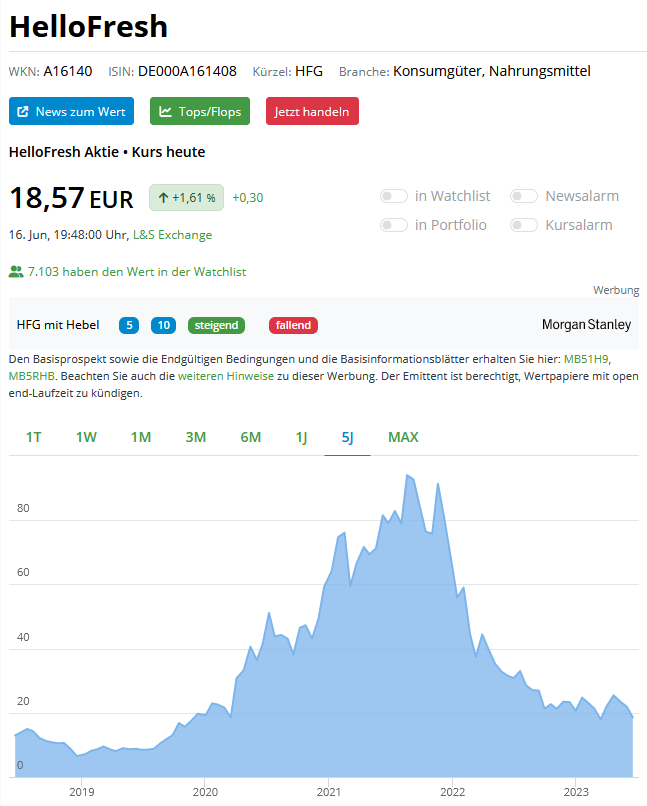Enable the in Watchlist toggle
The image size is (647, 806).
(393, 196)
